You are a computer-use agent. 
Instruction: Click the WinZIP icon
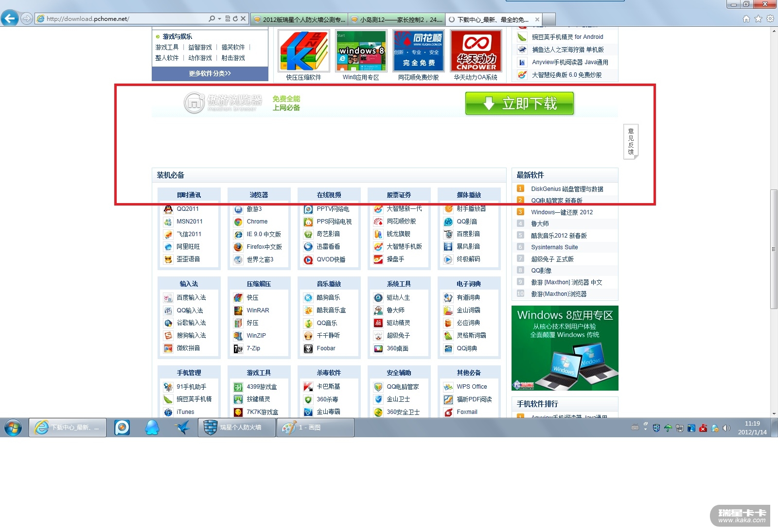pos(238,336)
